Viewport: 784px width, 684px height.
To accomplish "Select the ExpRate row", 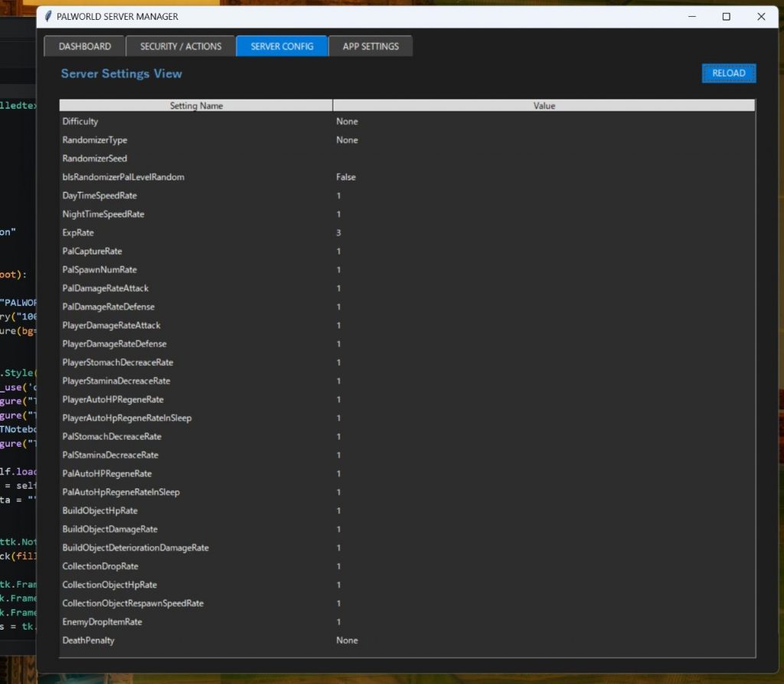I will 407,233.
